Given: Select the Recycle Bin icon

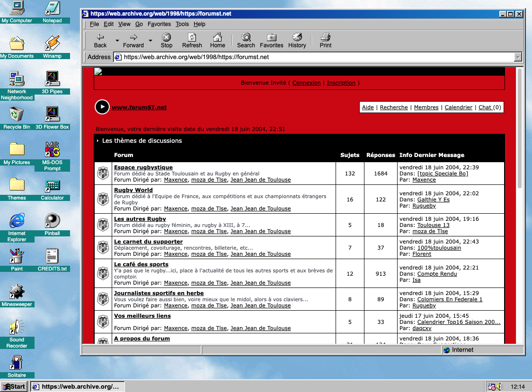Looking at the screenshot, I should pyautogui.click(x=17, y=118).
